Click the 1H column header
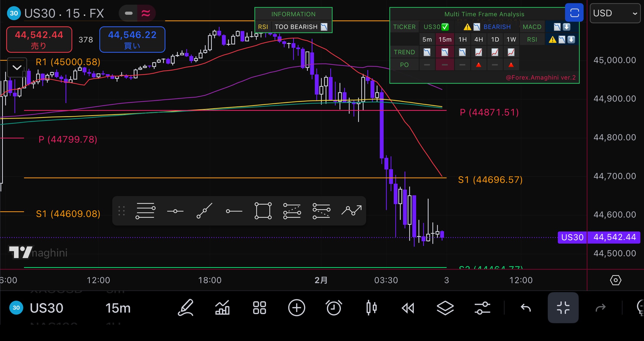644x341 pixels. [x=462, y=39]
